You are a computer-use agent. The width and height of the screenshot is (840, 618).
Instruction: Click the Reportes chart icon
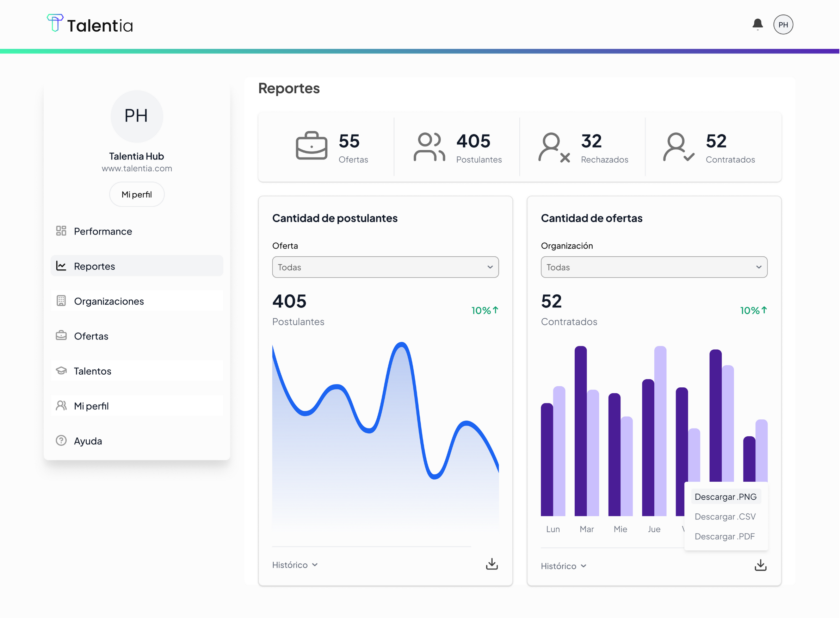(61, 266)
